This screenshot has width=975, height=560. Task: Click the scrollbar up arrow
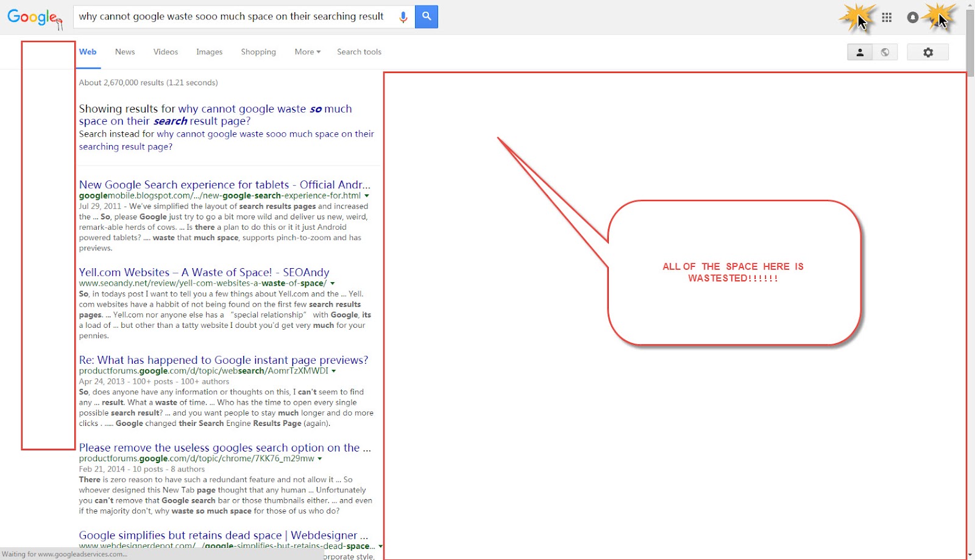point(970,5)
